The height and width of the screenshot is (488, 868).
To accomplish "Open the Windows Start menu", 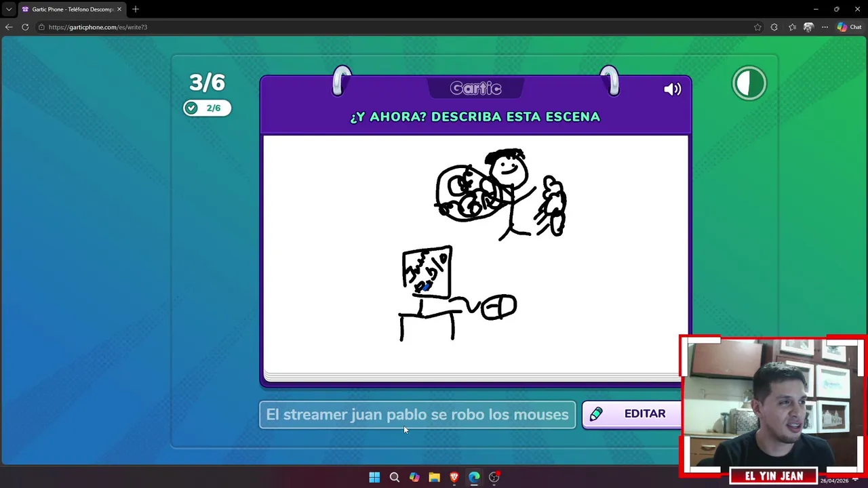I will pos(374,477).
